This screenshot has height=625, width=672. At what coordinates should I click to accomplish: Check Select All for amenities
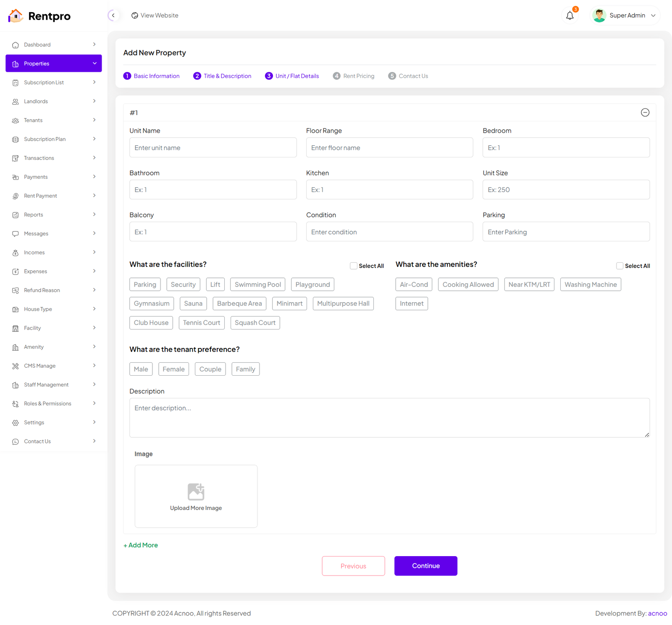click(x=619, y=266)
